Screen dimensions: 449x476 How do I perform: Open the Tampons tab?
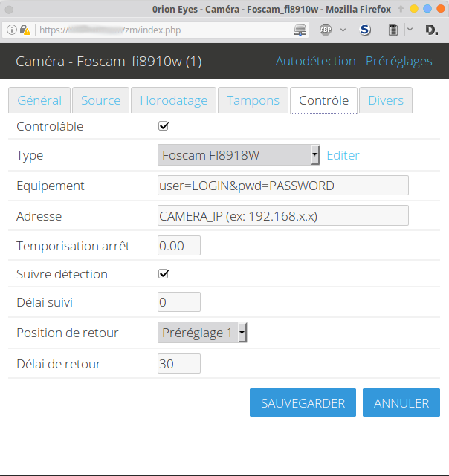253,100
